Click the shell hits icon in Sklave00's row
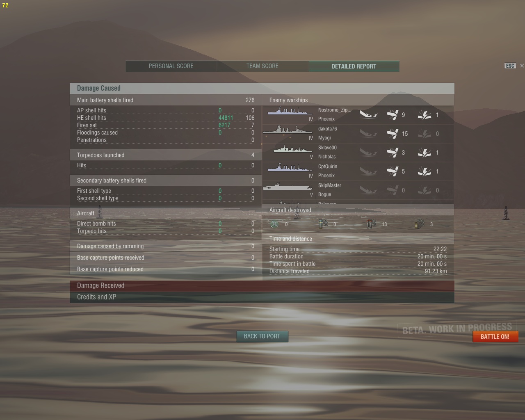 tap(393, 153)
